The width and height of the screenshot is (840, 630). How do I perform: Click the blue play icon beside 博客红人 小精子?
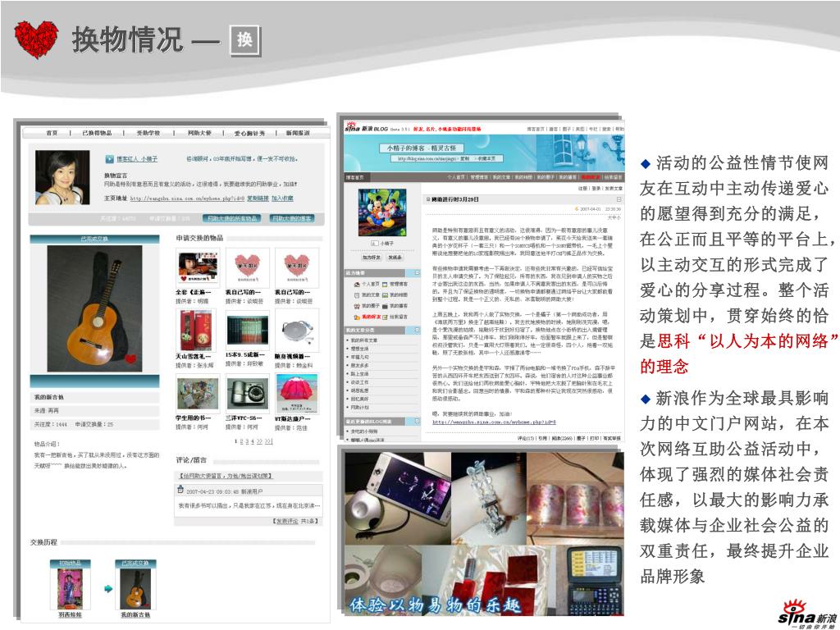pos(109,159)
